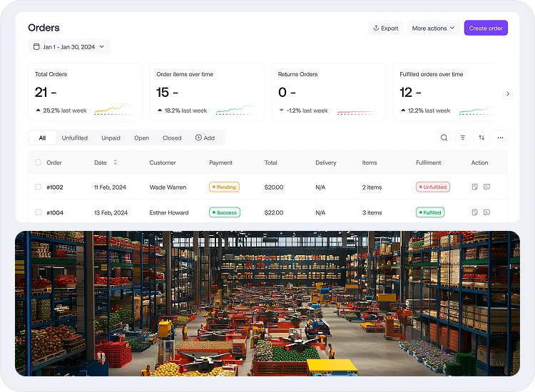
Task: Click the Create order button
Action: tap(486, 29)
